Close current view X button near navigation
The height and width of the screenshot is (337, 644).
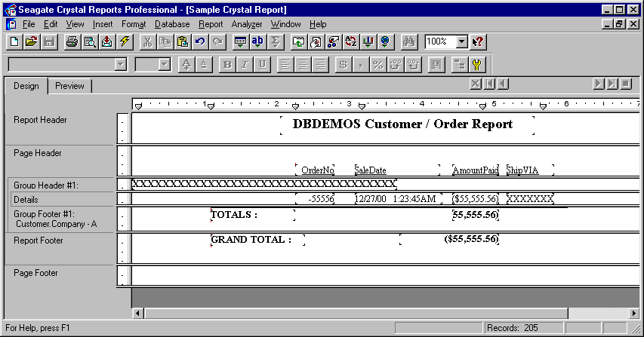tap(476, 84)
